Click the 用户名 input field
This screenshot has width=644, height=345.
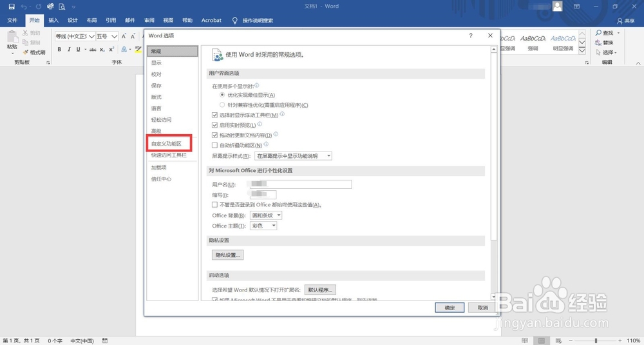click(300, 184)
